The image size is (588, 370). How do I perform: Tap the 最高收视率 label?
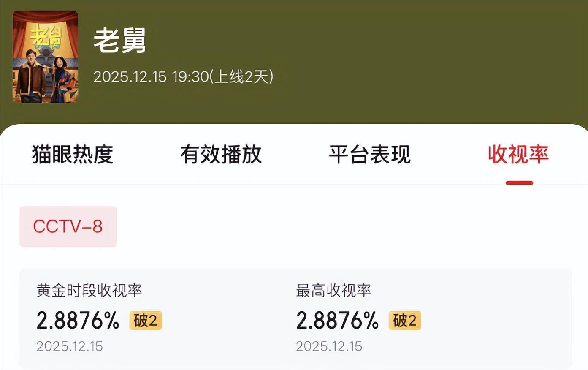coord(333,291)
